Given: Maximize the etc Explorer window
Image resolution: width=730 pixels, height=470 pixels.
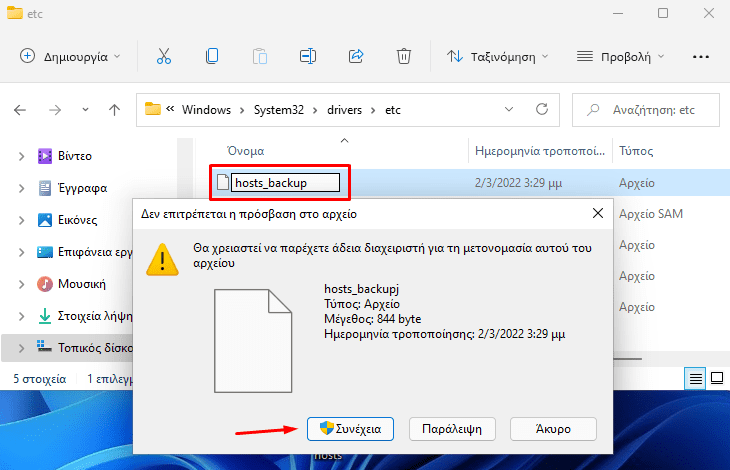Looking at the screenshot, I should click(x=663, y=13).
